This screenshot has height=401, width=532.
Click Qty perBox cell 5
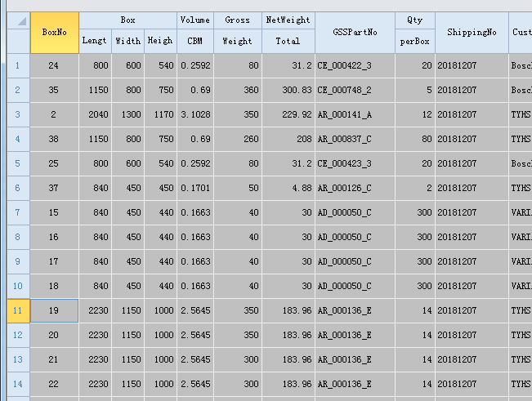pyautogui.click(x=415, y=90)
